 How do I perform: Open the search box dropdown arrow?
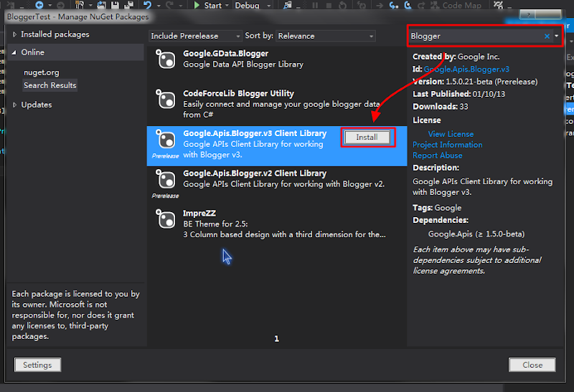[x=557, y=36]
